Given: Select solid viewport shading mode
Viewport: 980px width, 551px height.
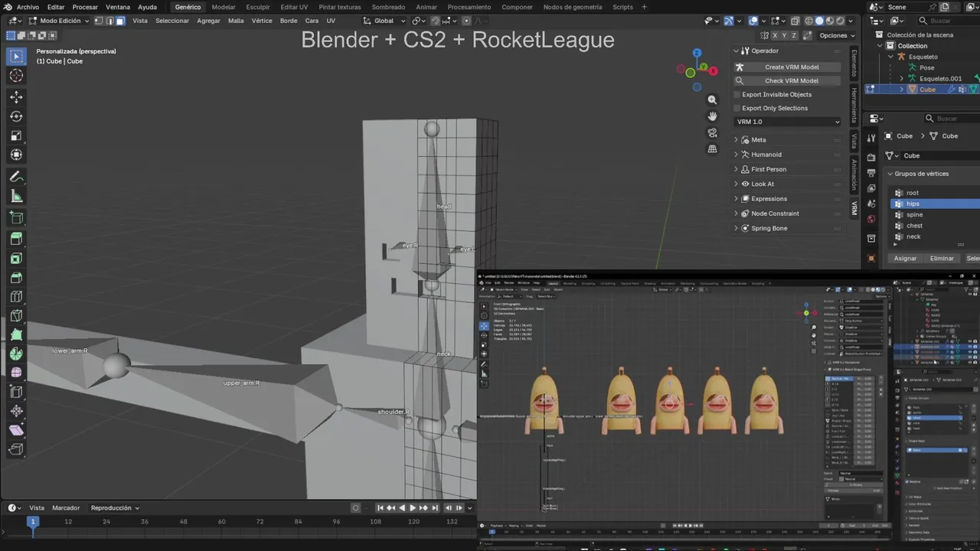Looking at the screenshot, I should (x=819, y=21).
